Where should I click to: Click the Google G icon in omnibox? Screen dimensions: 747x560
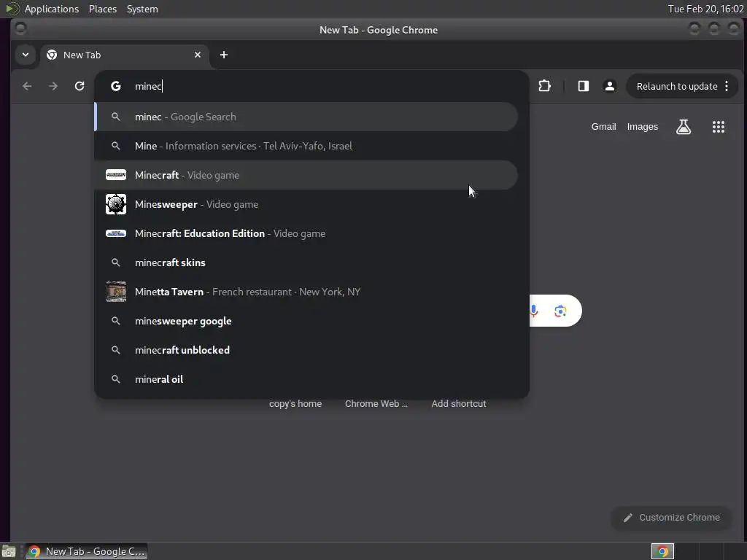click(x=116, y=86)
